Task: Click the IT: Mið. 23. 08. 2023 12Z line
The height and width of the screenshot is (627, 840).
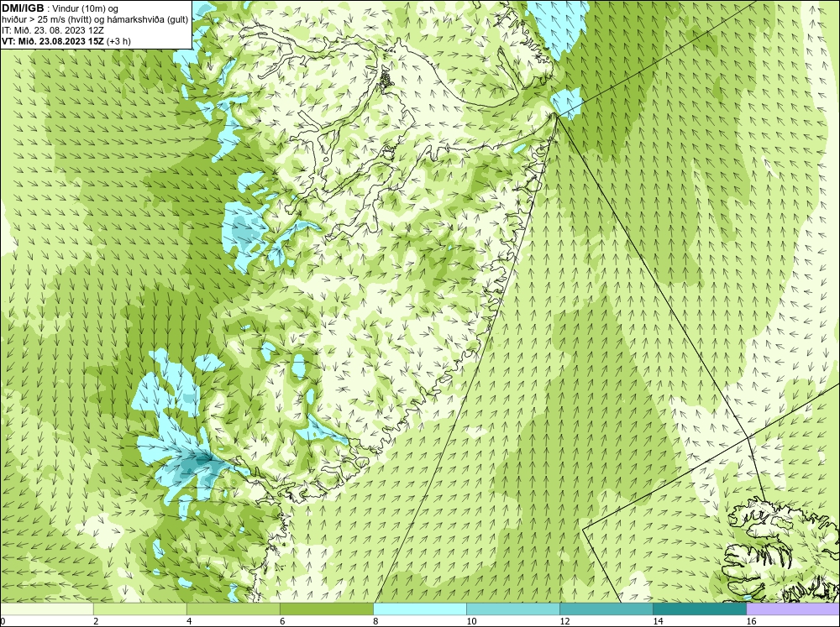Action: pyautogui.click(x=52, y=30)
